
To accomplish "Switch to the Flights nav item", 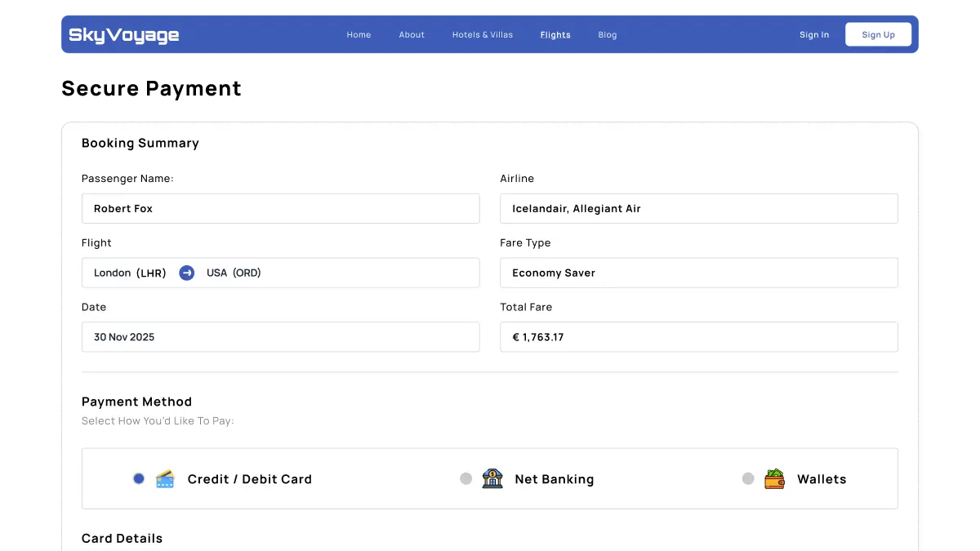I will point(555,35).
